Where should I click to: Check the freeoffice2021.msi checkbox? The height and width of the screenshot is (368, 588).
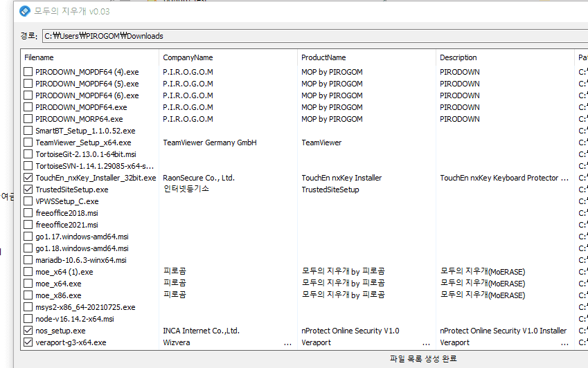[28, 225]
